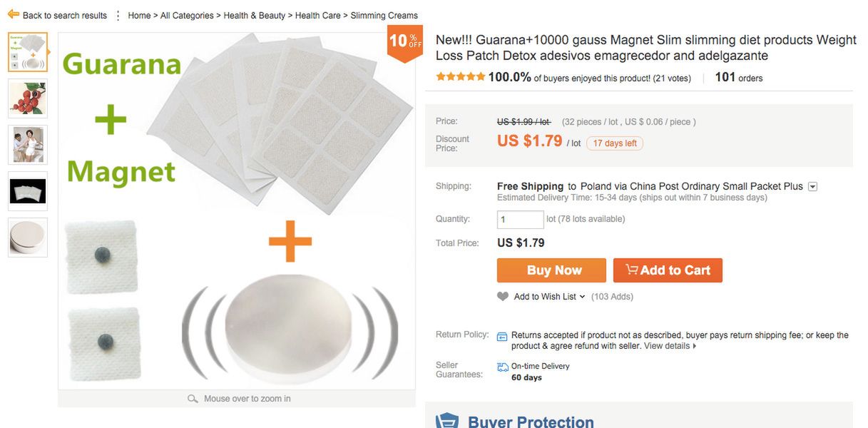Click the magnifier zoom icon below image
Screen dimensions: 868x428
click(x=193, y=399)
